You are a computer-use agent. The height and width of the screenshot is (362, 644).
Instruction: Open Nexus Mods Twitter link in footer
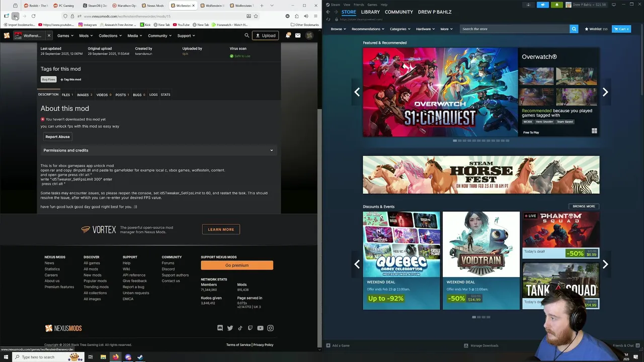[230, 328]
